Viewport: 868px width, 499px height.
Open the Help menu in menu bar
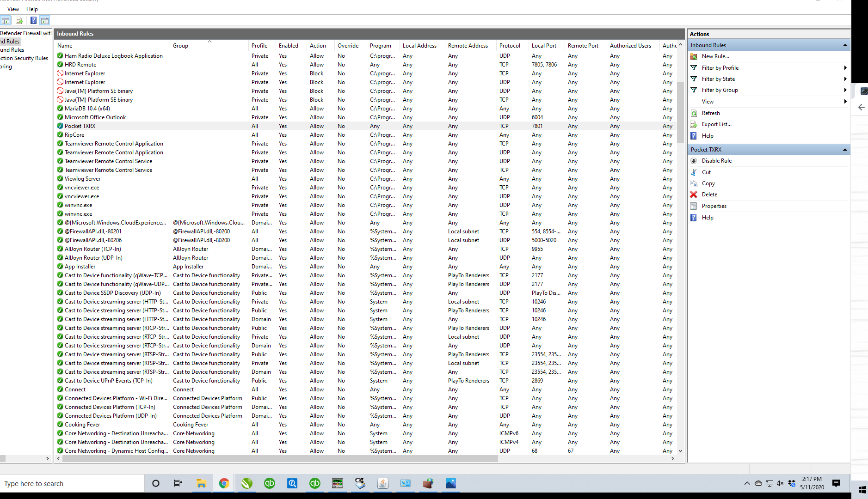(32, 9)
